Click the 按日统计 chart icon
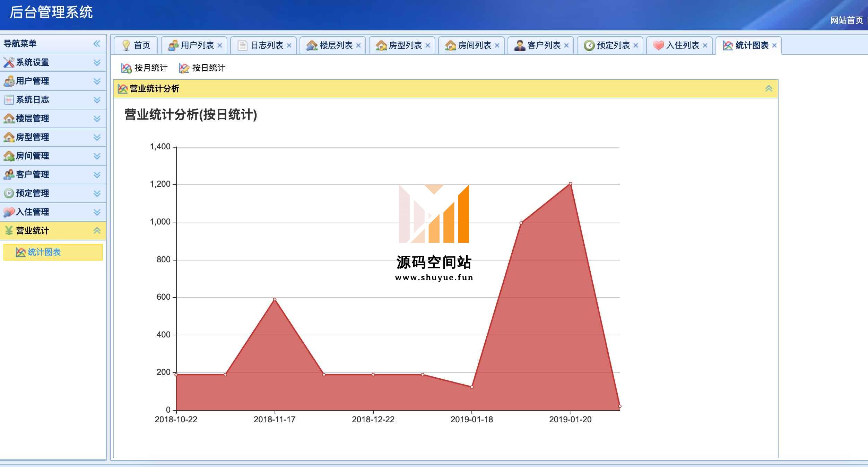This screenshot has width=868, height=467. pos(184,68)
